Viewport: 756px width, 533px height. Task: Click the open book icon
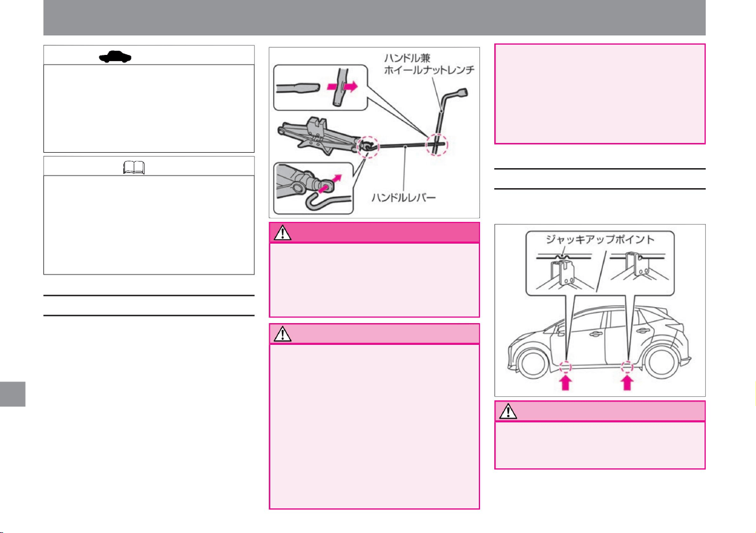coord(134,168)
